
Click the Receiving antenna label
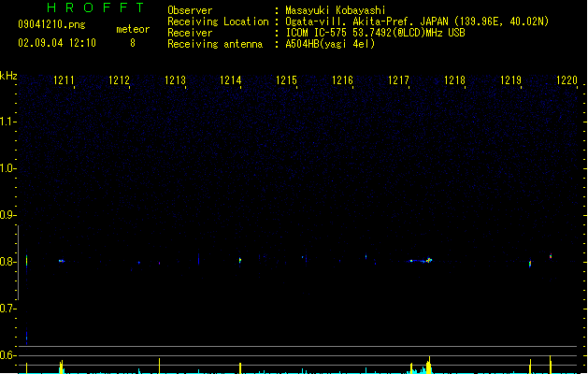click(x=215, y=44)
